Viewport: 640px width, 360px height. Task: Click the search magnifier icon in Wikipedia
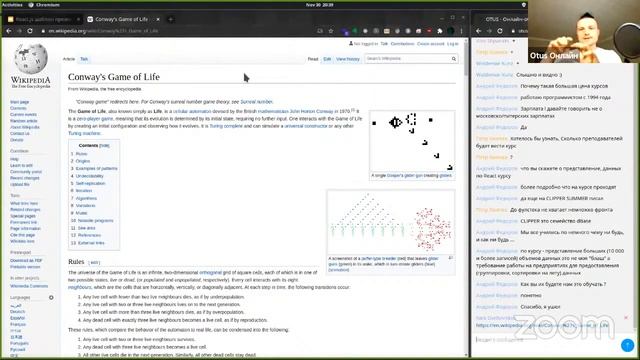point(453,59)
